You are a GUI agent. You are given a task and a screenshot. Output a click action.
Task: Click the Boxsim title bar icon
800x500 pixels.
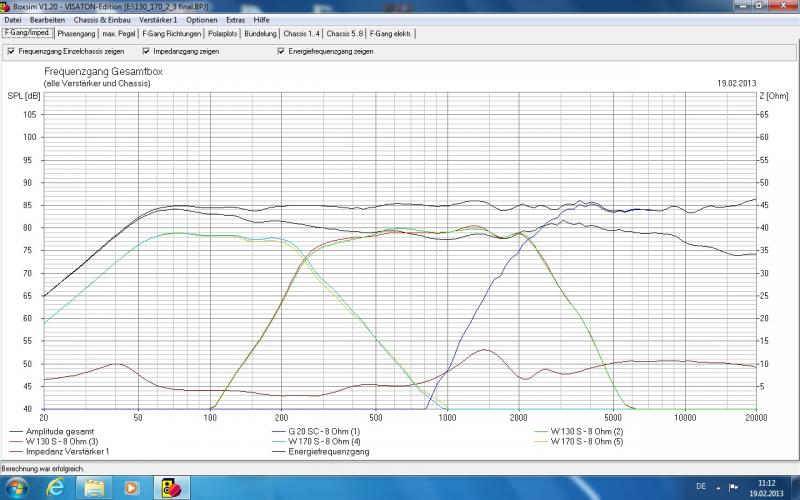pyautogui.click(x=6, y=6)
